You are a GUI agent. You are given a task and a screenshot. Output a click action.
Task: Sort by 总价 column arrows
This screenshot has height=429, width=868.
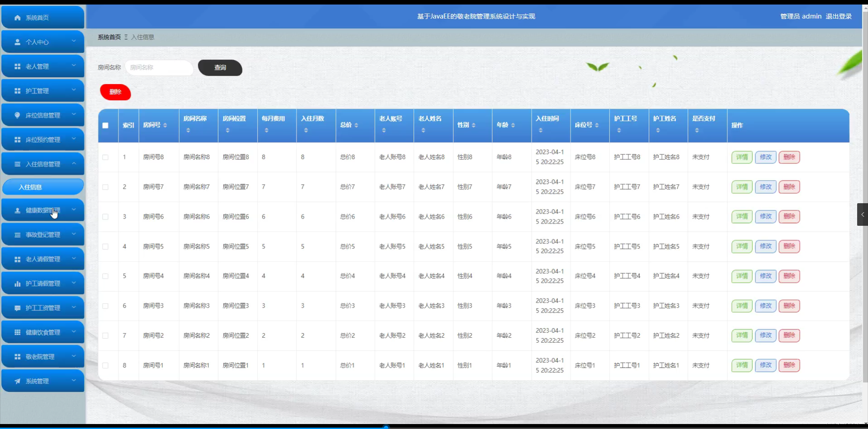[356, 125]
